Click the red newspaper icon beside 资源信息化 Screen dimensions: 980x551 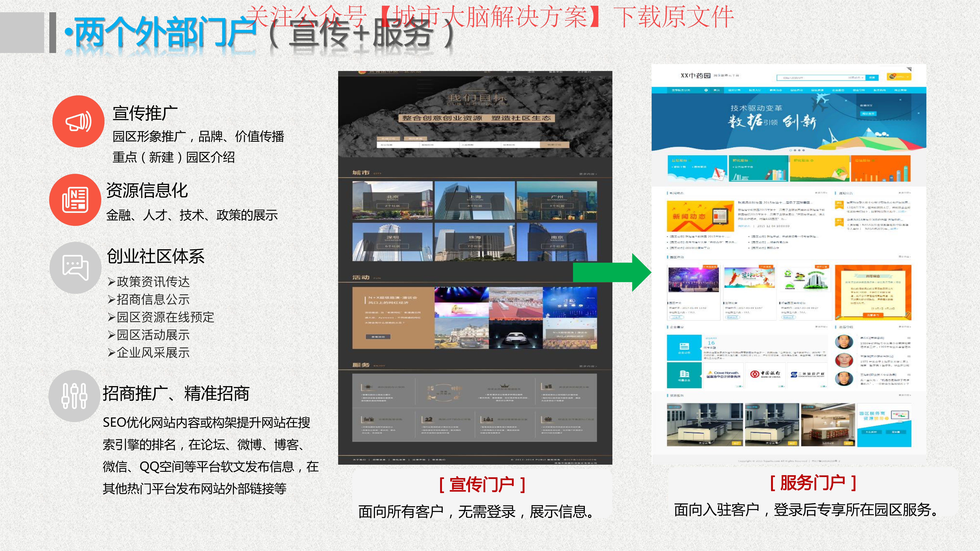coord(75,200)
